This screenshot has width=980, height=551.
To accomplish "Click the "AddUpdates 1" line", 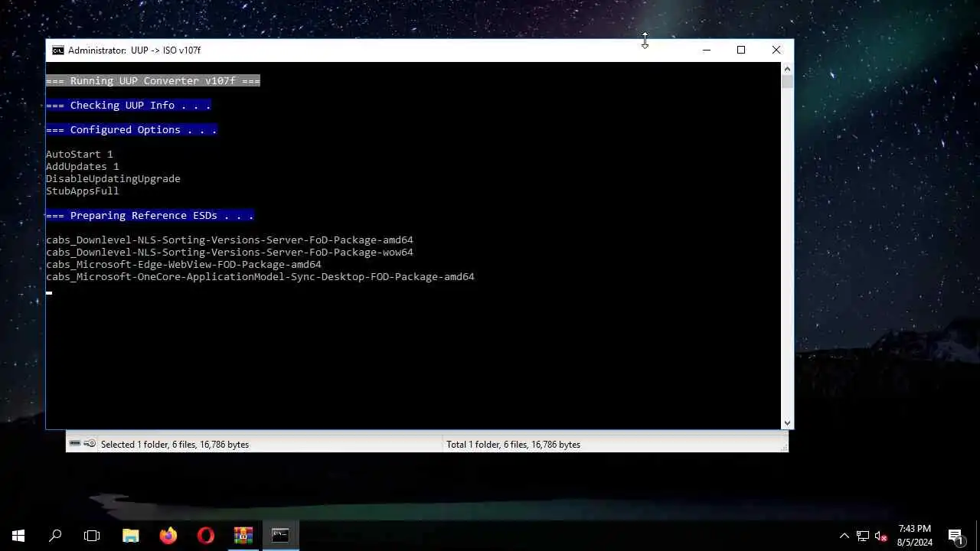I will coord(83,167).
